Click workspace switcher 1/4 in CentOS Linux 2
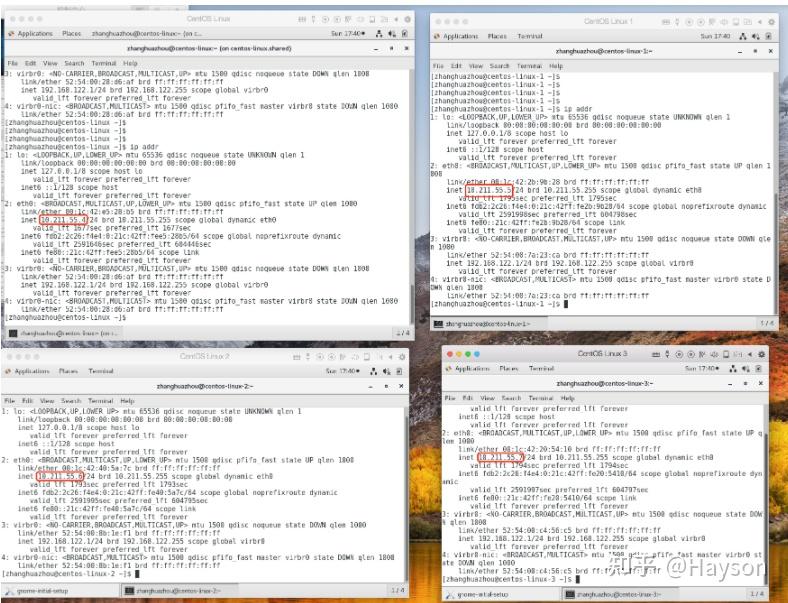788x603 pixels. point(397,590)
